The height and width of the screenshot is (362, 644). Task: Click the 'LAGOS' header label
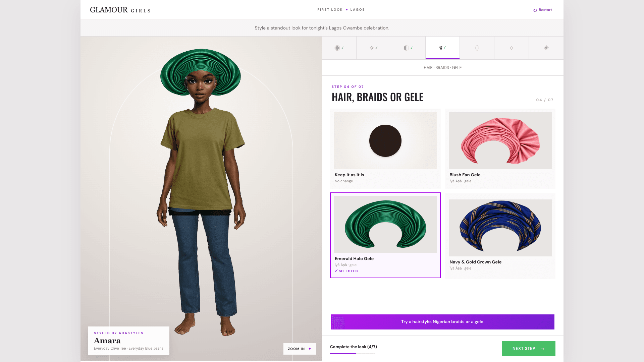[358, 10]
